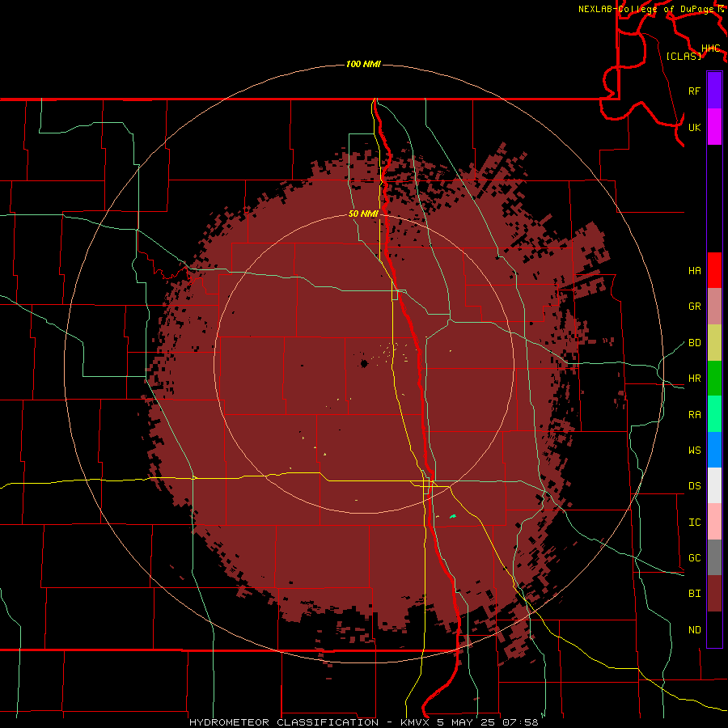
Task: Select the GC gray legend swatch
Action: 714,557
